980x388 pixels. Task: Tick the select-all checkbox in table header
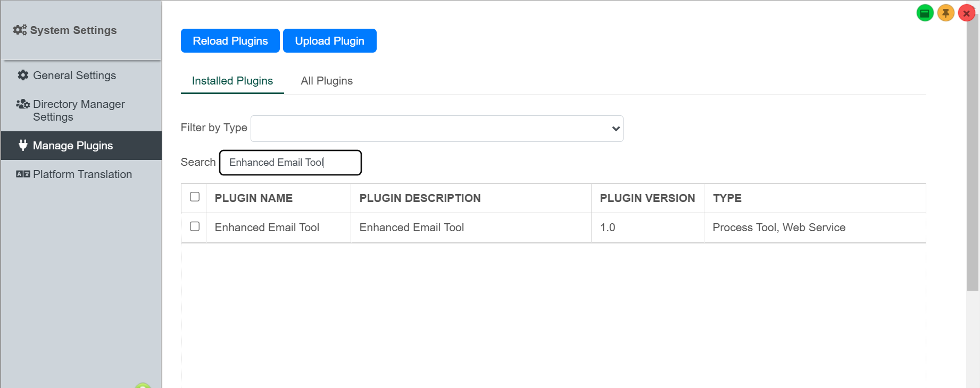pyautogui.click(x=195, y=197)
